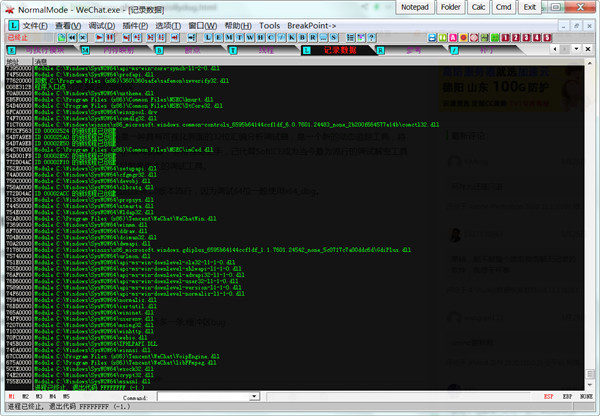This screenshot has width=600, height=416.
Task: Click the Exit button
Action: tap(530, 7)
